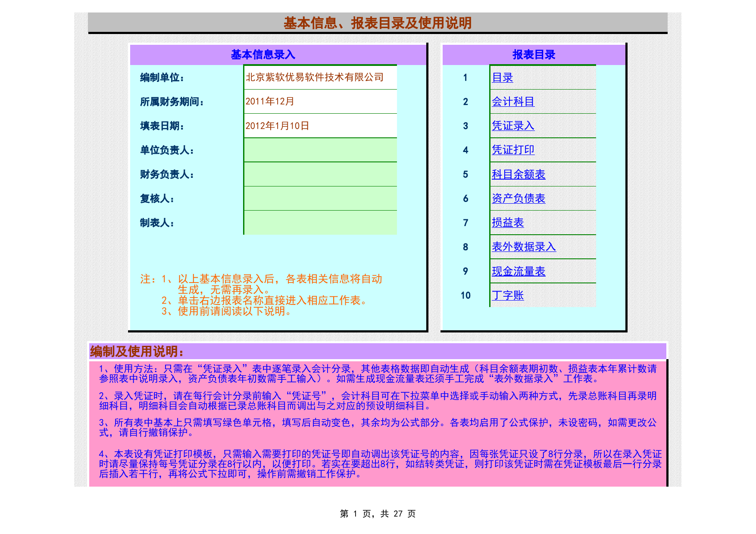This screenshot has width=756, height=534.
Task: Click the 所属财务期间 label
Action: [x=172, y=102]
